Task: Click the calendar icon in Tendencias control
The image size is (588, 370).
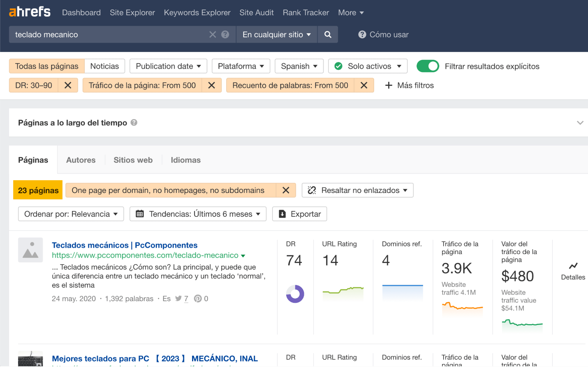Action: click(x=140, y=214)
